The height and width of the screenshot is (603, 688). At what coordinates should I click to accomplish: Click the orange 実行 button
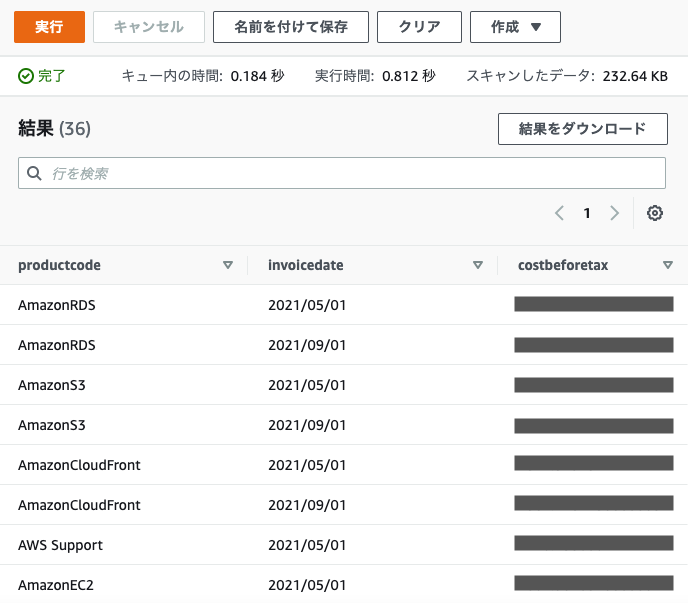coord(49,27)
